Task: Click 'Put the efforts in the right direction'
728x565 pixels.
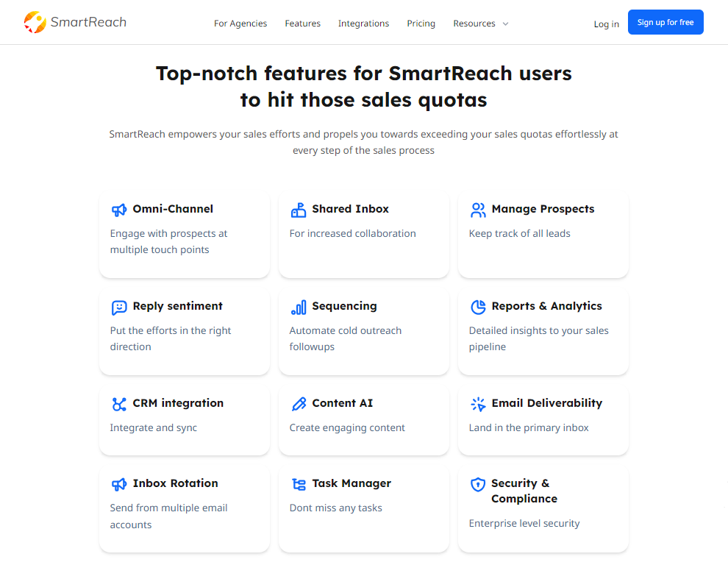Action: (x=171, y=338)
